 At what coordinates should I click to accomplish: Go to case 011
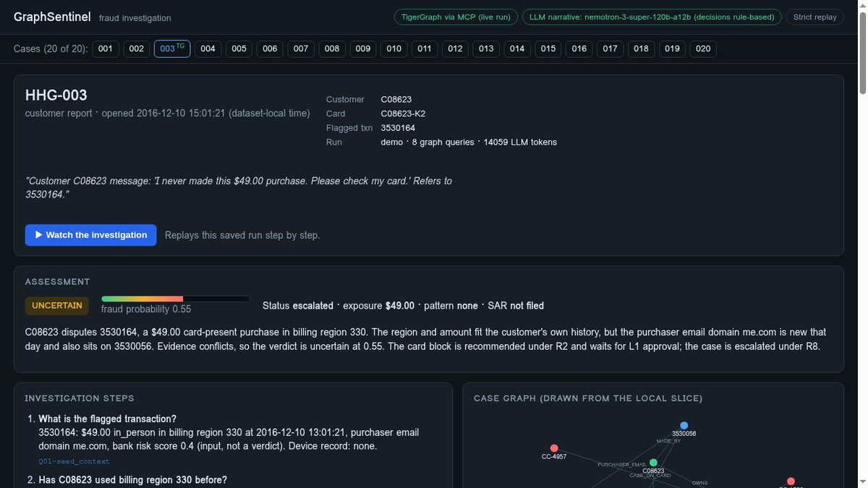click(425, 48)
